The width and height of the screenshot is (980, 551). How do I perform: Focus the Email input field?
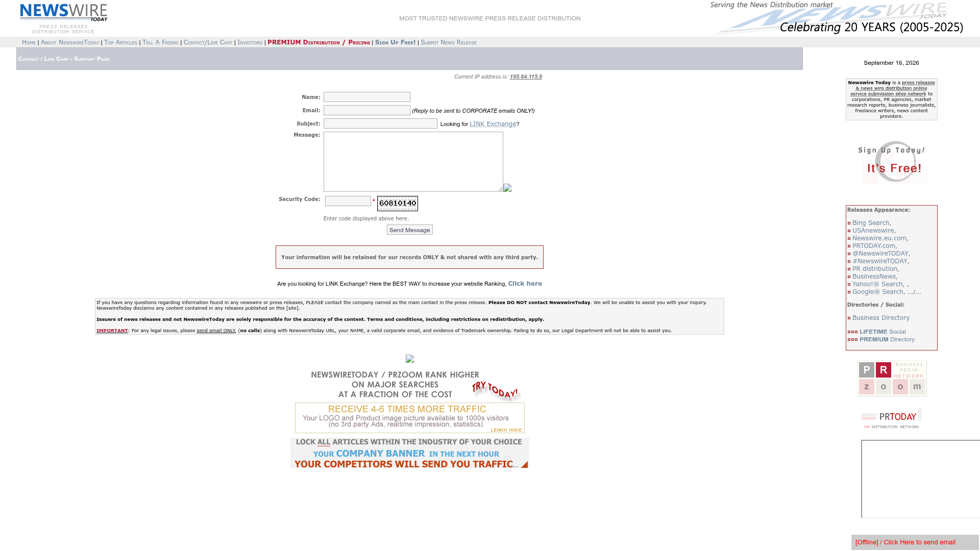(367, 110)
